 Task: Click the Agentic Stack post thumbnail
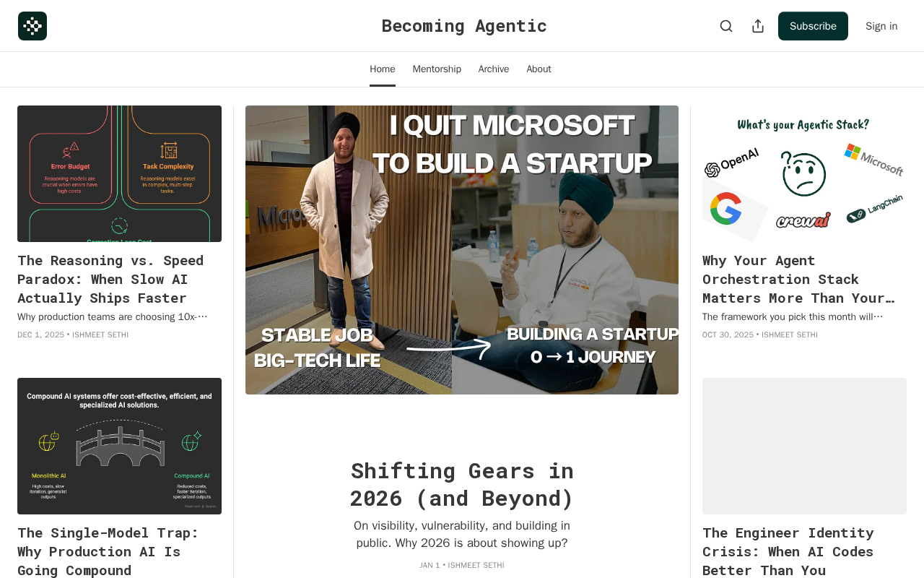(x=804, y=173)
